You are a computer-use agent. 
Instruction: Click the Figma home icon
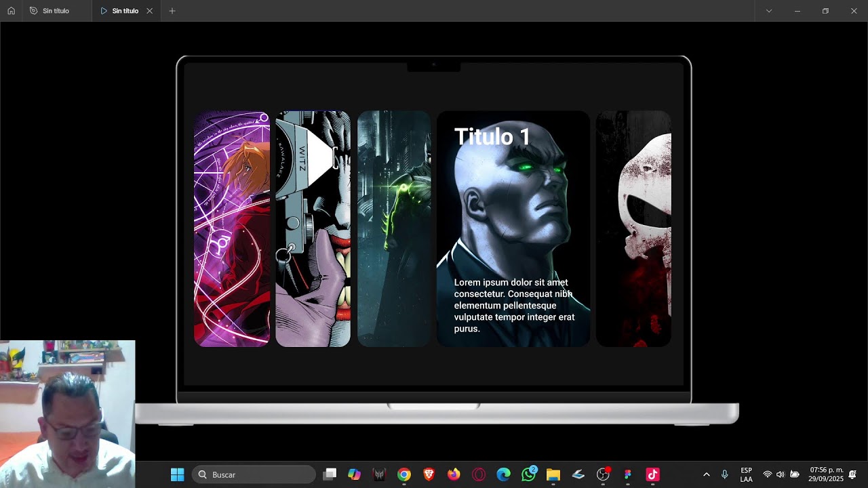pos(11,11)
